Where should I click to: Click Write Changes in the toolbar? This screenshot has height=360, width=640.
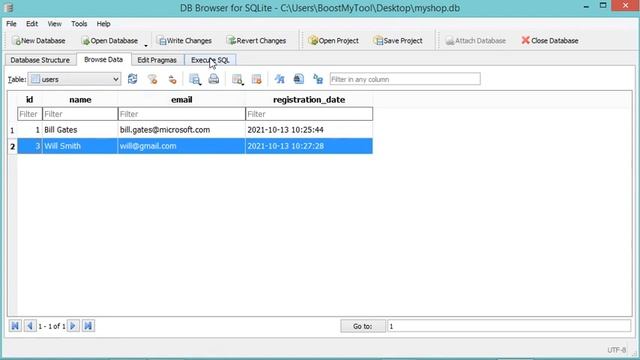click(185, 40)
